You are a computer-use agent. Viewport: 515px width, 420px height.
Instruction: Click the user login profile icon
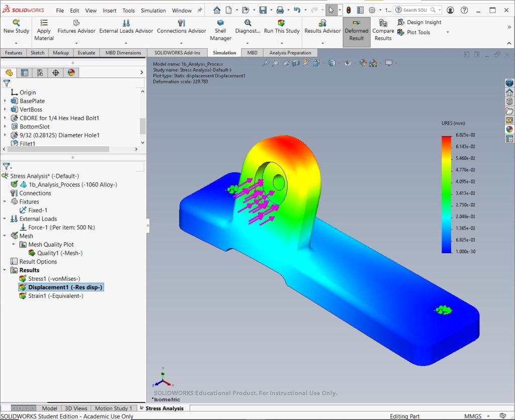(x=450, y=10)
